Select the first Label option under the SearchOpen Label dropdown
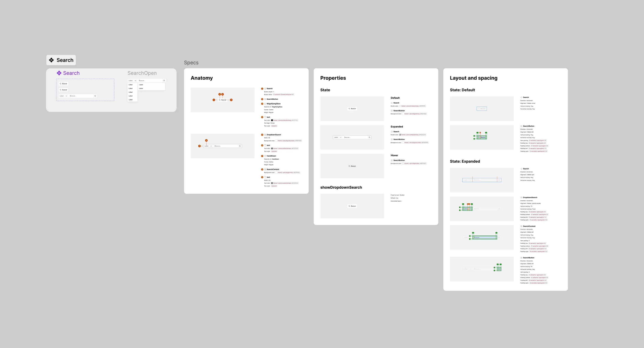644x348 pixels. (132, 85)
